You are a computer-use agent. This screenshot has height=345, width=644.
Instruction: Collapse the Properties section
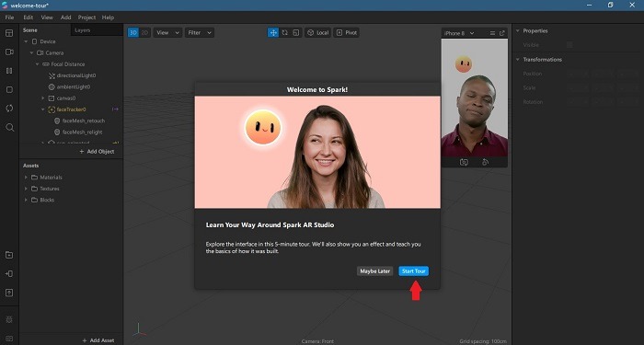point(517,30)
